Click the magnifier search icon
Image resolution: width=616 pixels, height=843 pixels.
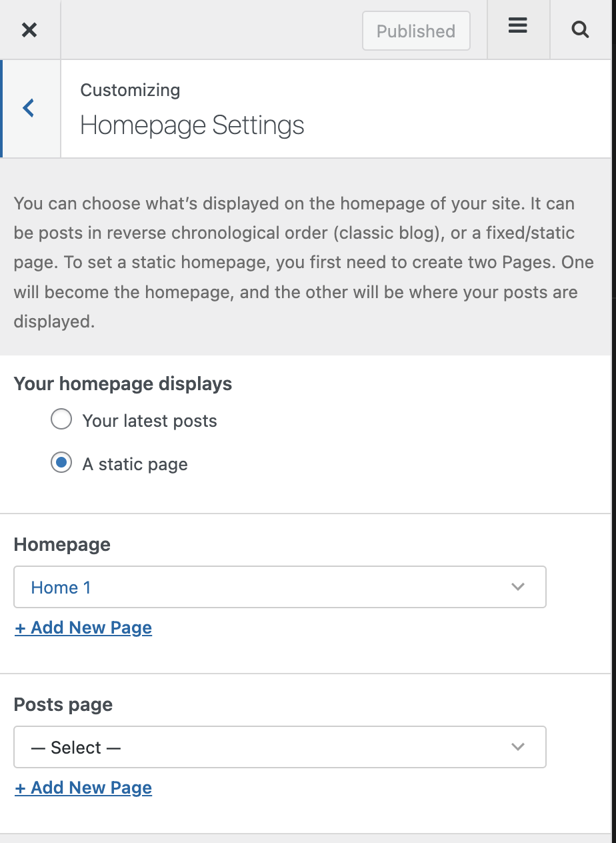[581, 29]
